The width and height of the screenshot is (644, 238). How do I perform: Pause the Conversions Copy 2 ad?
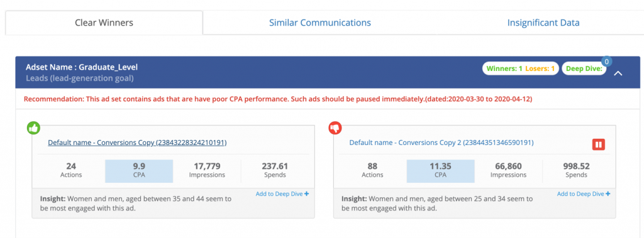click(599, 144)
